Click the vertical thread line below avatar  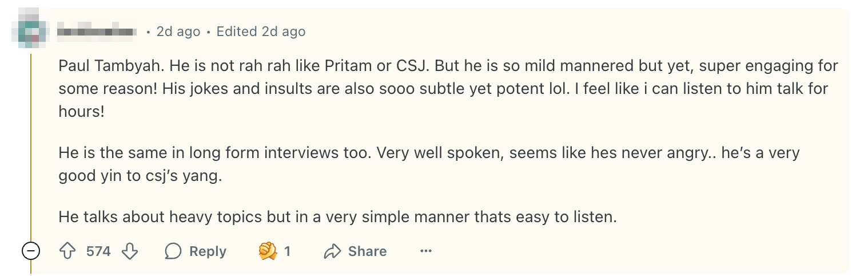pos(30,143)
